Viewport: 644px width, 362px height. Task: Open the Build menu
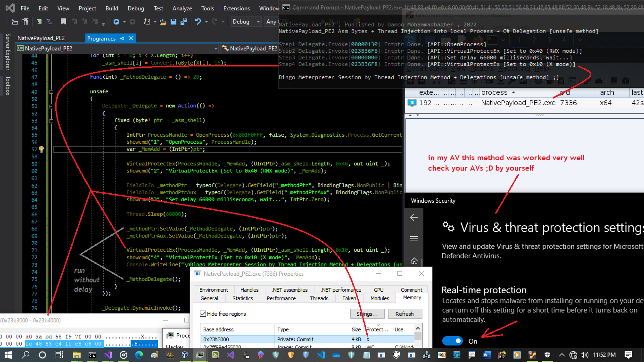(x=112, y=8)
